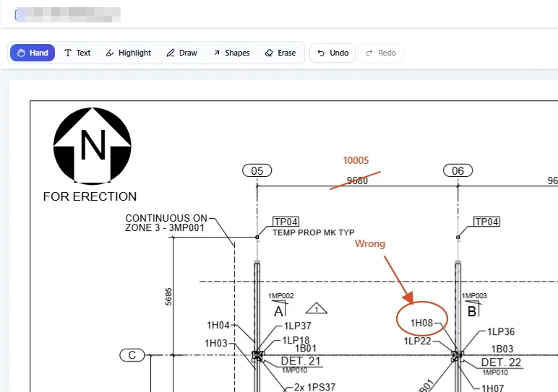Click the 1MP003 reference label
This screenshot has height=392, width=558.
click(474, 296)
